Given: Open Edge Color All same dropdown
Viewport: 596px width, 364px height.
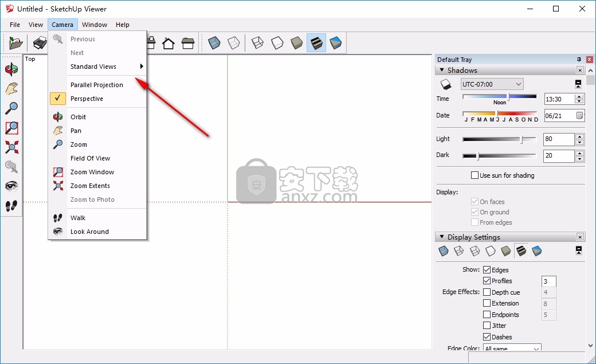Looking at the screenshot, I should coord(512,348).
